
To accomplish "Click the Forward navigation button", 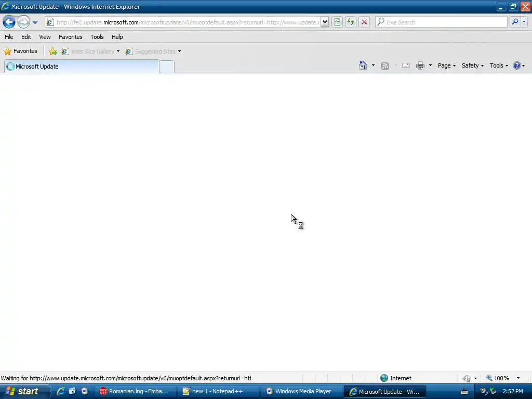I will click(23, 22).
